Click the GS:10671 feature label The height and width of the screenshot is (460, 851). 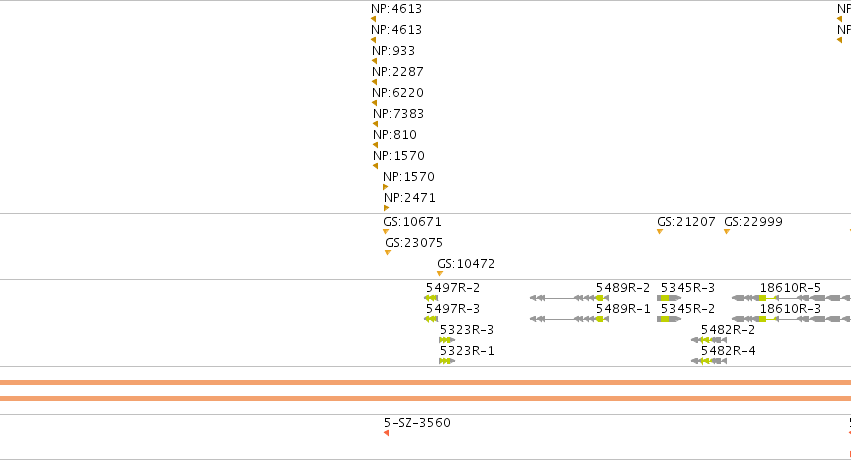coord(412,222)
